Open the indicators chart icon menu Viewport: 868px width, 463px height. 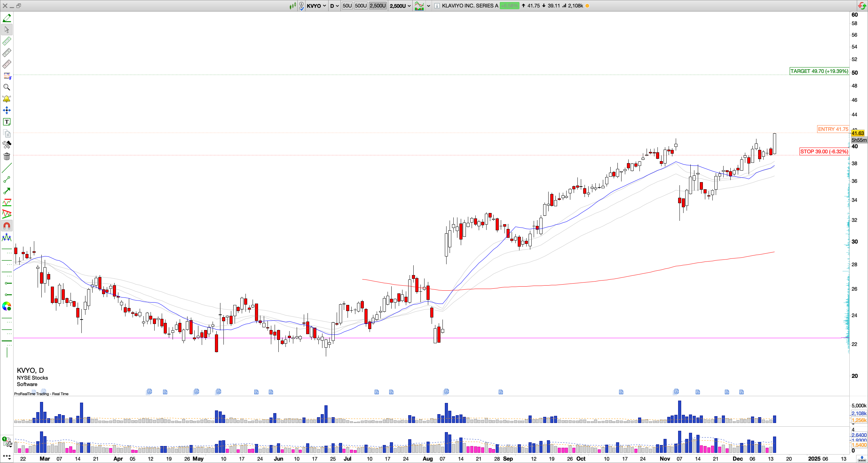click(x=419, y=6)
